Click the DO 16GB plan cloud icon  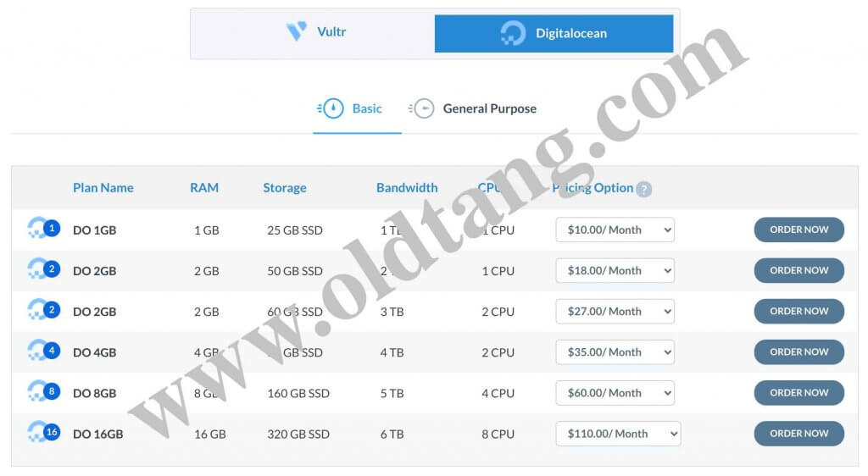click(42, 433)
